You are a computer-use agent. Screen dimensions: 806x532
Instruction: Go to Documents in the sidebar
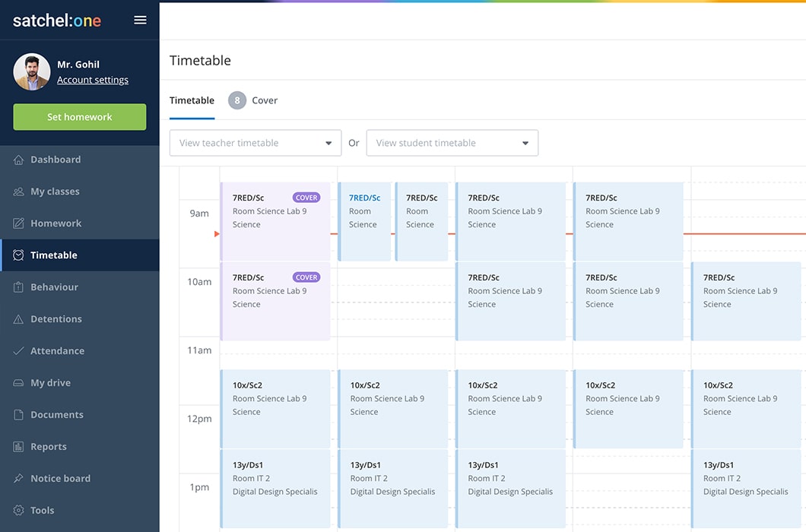(x=56, y=415)
